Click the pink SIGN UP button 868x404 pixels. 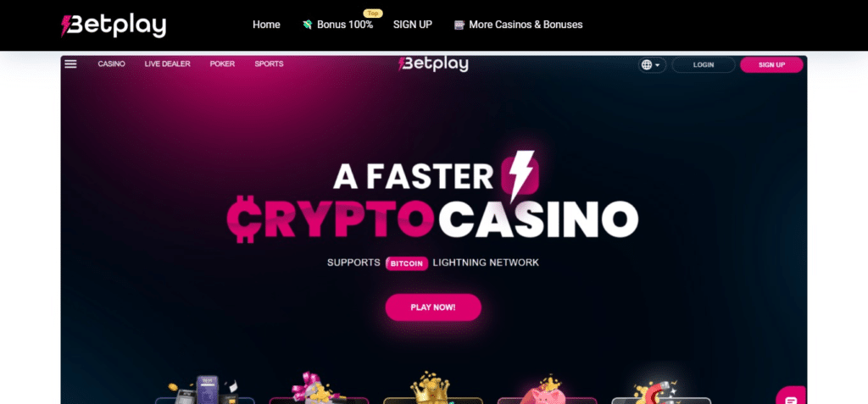point(771,64)
